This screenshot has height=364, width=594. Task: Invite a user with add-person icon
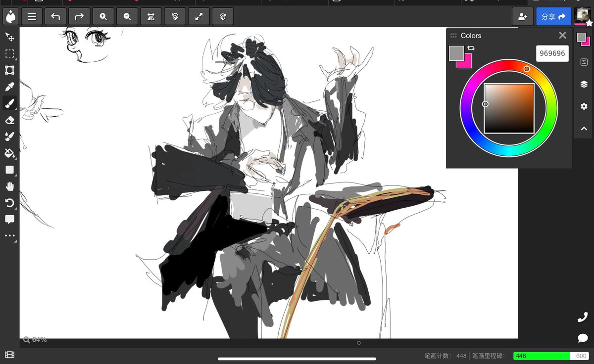pyautogui.click(x=523, y=16)
